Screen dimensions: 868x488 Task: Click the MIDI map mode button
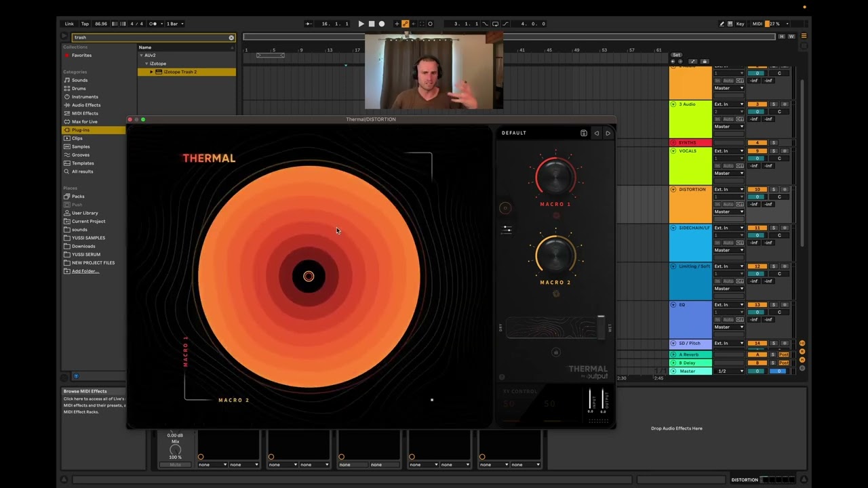click(x=757, y=24)
